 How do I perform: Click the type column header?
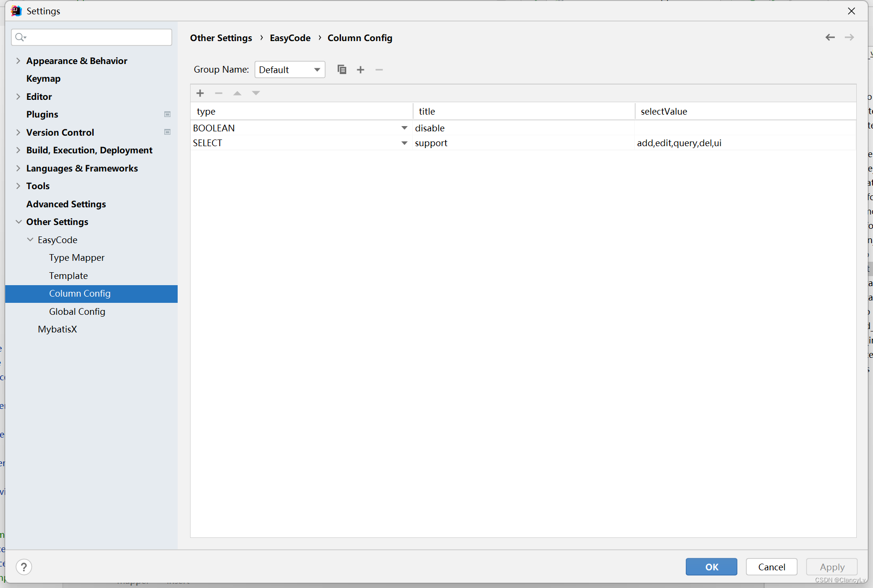pos(301,111)
